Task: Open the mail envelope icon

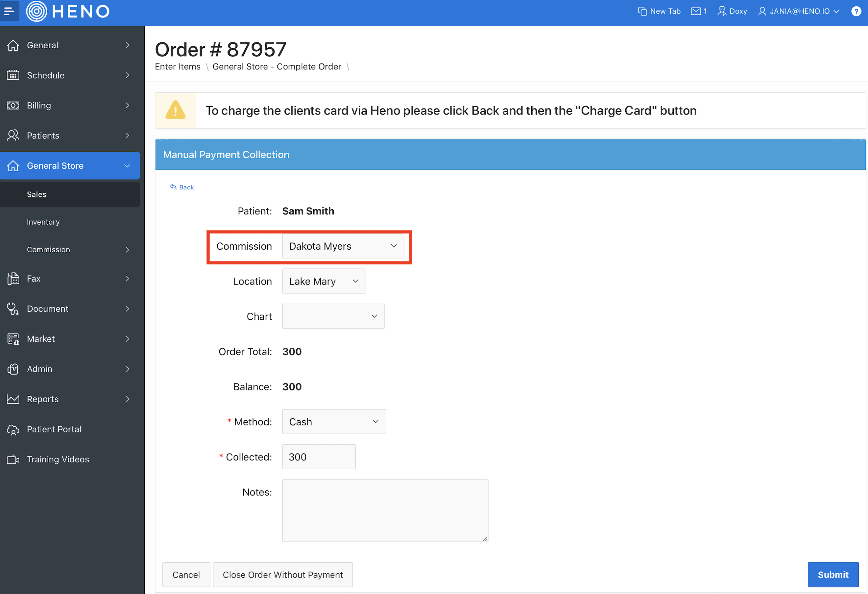Action: [695, 11]
